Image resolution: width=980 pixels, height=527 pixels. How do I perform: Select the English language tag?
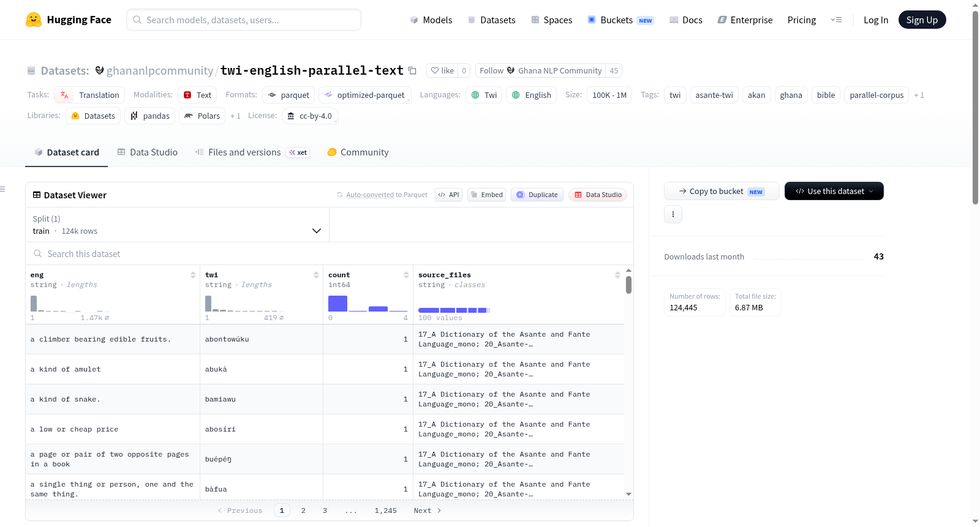(x=532, y=95)
